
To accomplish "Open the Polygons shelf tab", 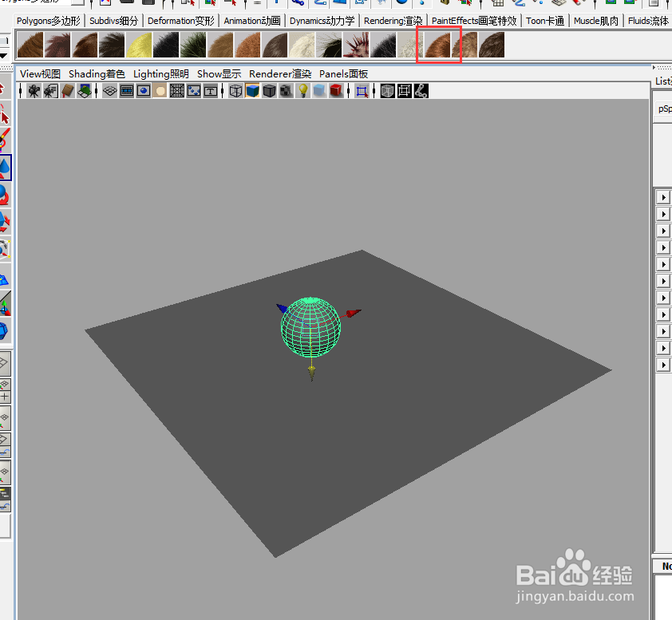I will (49, 21).
